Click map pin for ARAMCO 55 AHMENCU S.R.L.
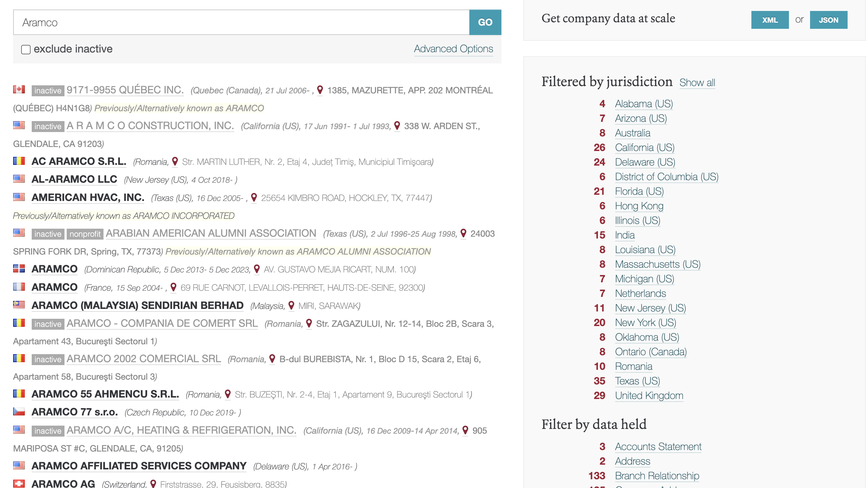The image size is (868, 488). pyautogui.click(x=228, y=394)
